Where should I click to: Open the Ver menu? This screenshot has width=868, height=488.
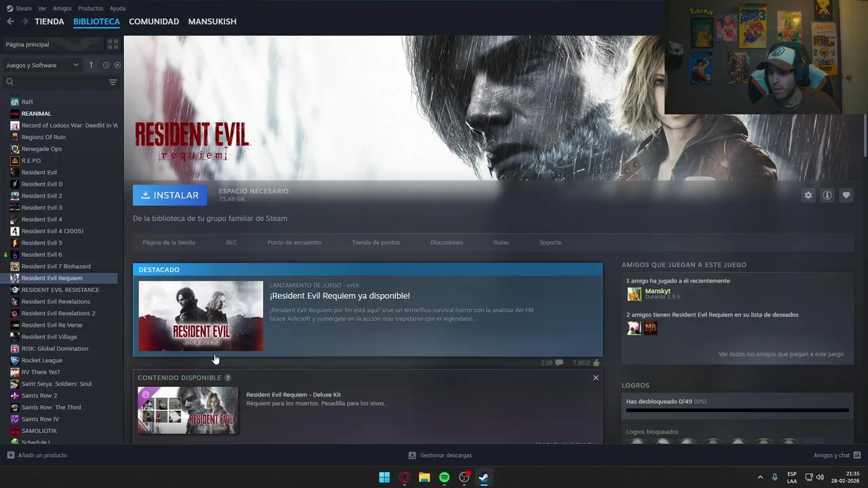tap(42, 8)
